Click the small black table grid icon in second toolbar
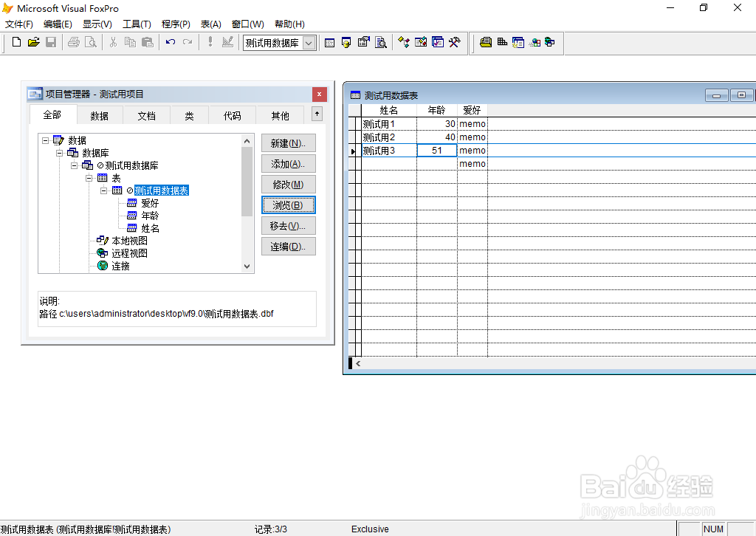 502,42
